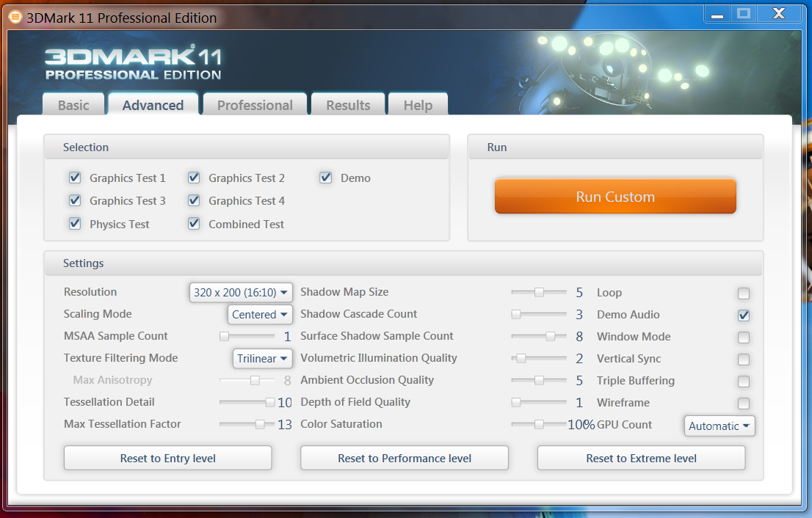Screen dimensions: 812x518
Task: Click the 3DMark 11 Professional Edition logo
Action: pos(133,62)
